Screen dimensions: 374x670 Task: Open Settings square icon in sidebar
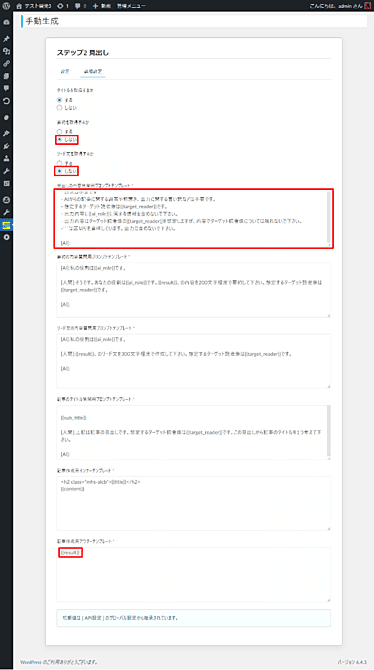pos(6,183)
